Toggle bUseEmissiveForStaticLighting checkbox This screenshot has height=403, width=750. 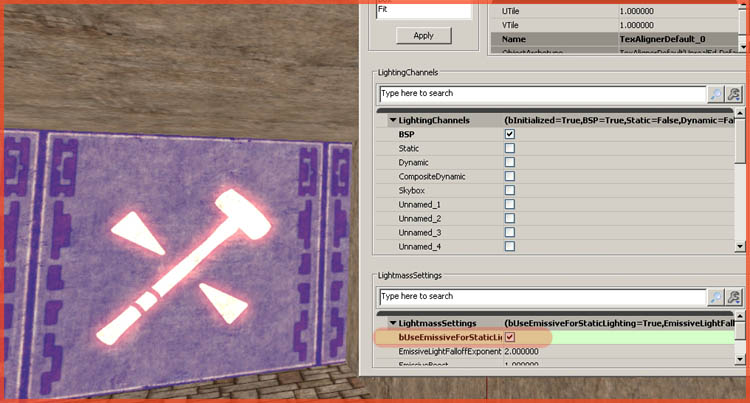click(x=510, y=337)
